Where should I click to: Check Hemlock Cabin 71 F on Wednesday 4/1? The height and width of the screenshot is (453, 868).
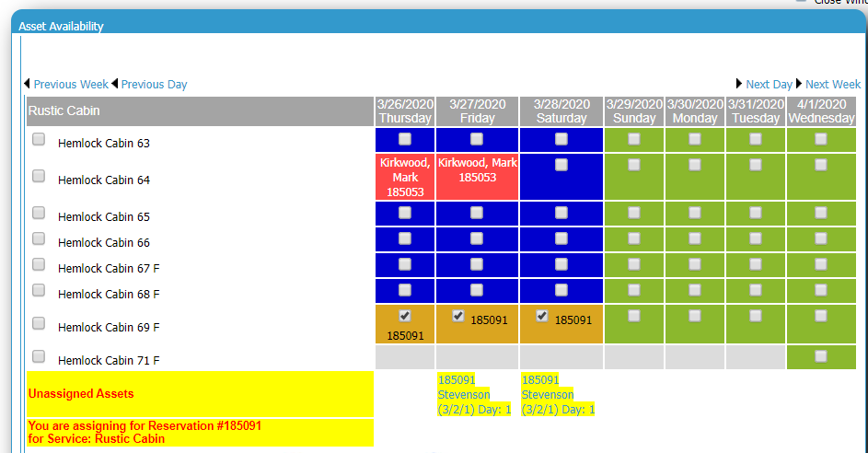pos(820,356)
